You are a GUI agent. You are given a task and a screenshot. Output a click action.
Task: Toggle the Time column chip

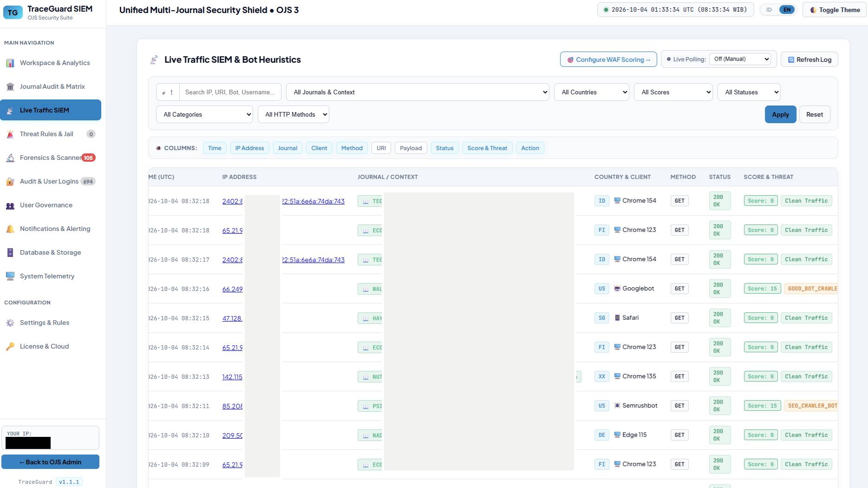point(215,148)
